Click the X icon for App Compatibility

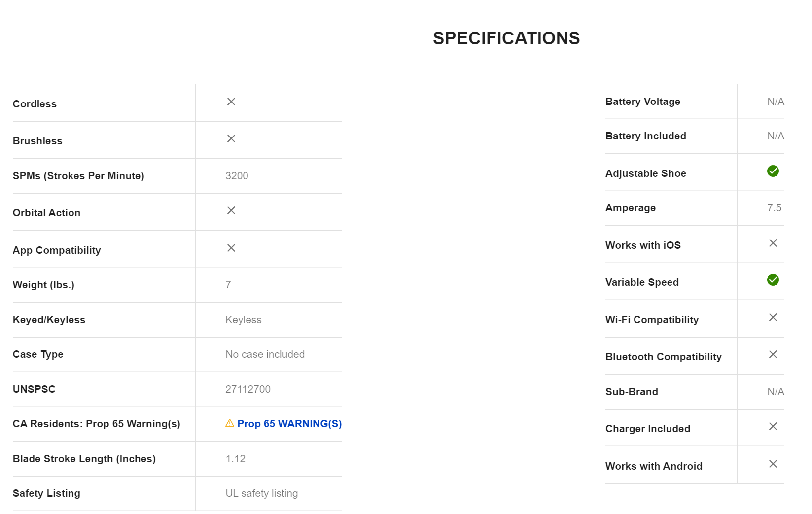coord(231,248)
